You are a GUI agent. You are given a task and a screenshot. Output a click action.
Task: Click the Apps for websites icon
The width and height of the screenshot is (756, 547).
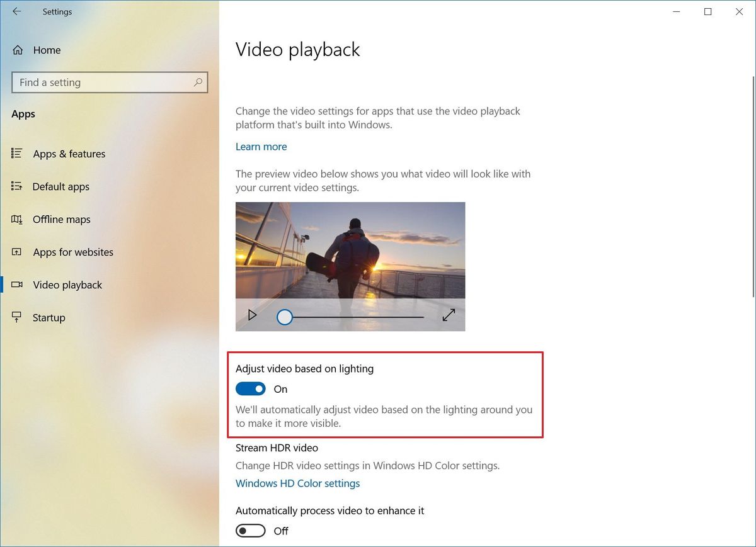(16, 252)
